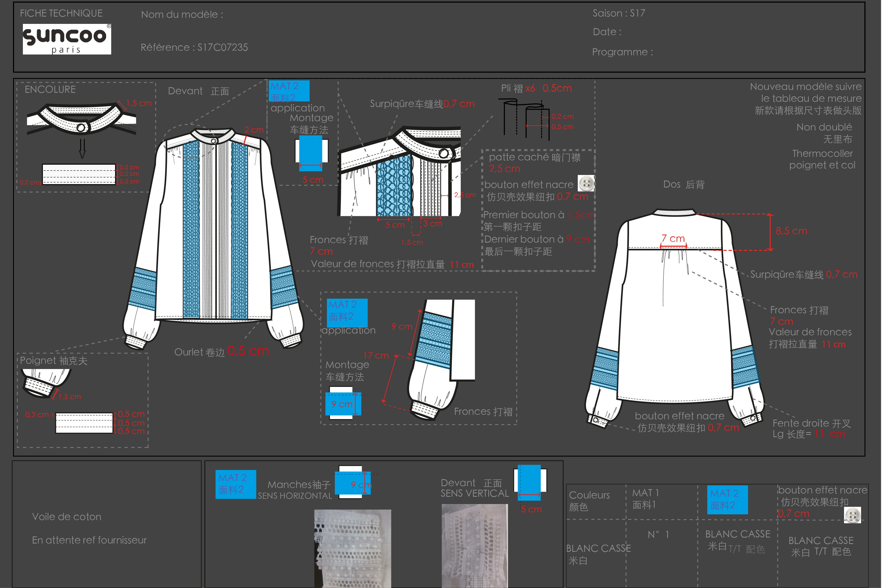Viewport: 882px width, 588px height.
Task: Click the blue montage diagram marked 5 cm
Action: 311,153
